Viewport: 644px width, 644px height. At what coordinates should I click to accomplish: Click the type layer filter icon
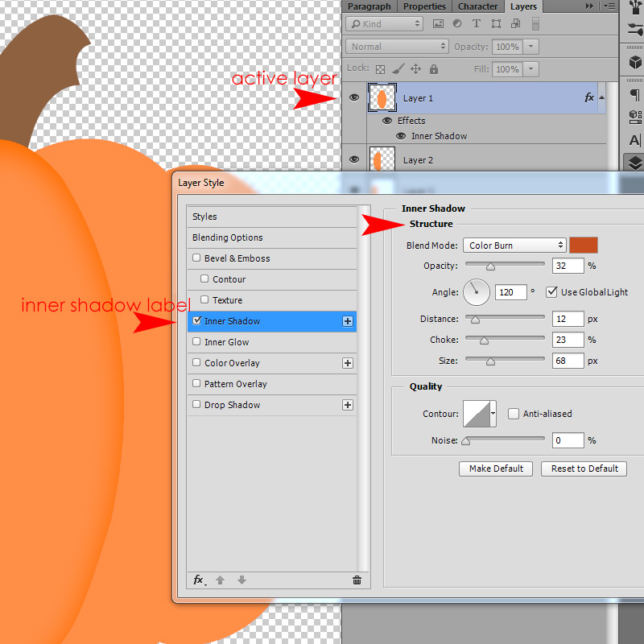pyautogui.click(x=476, y=24)
